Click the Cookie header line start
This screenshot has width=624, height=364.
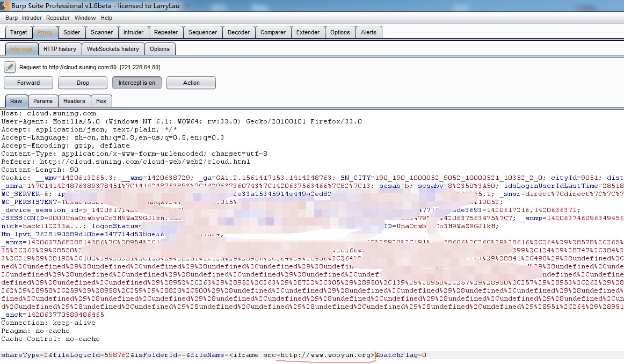click(x=16, y=178)
